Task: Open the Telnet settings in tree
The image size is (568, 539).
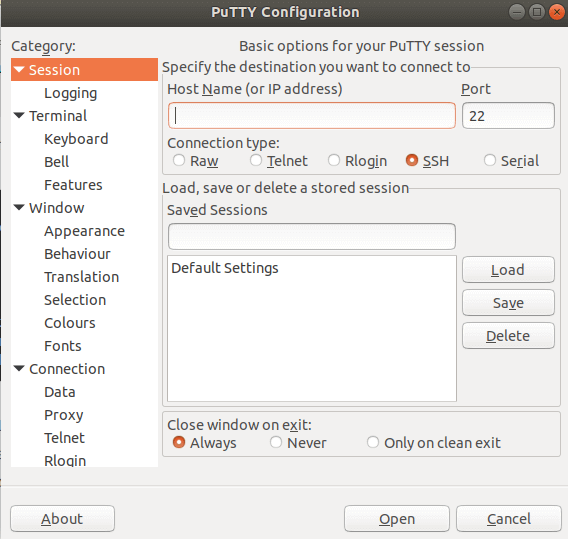Action: click(x=64, y=438)
